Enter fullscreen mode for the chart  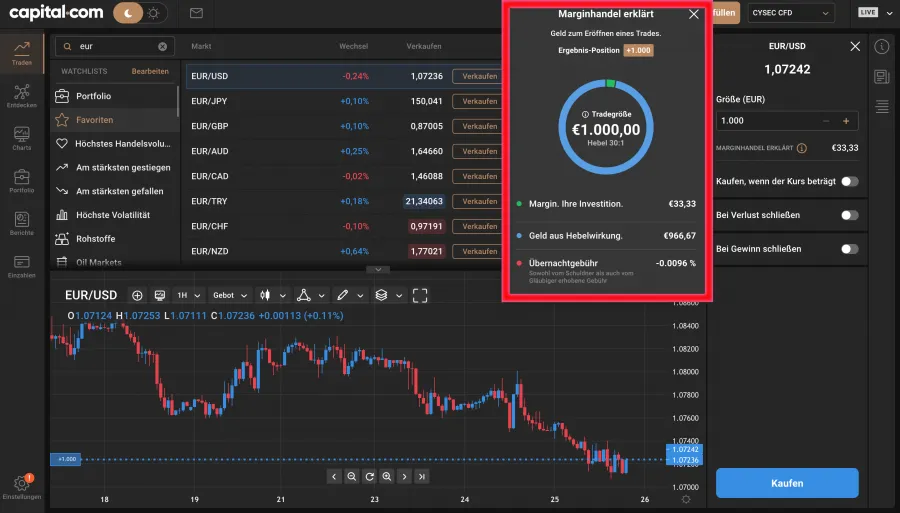tap(420, 296)
